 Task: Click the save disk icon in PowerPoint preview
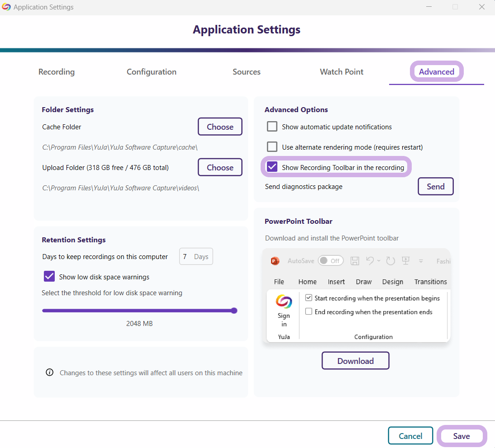355,261
